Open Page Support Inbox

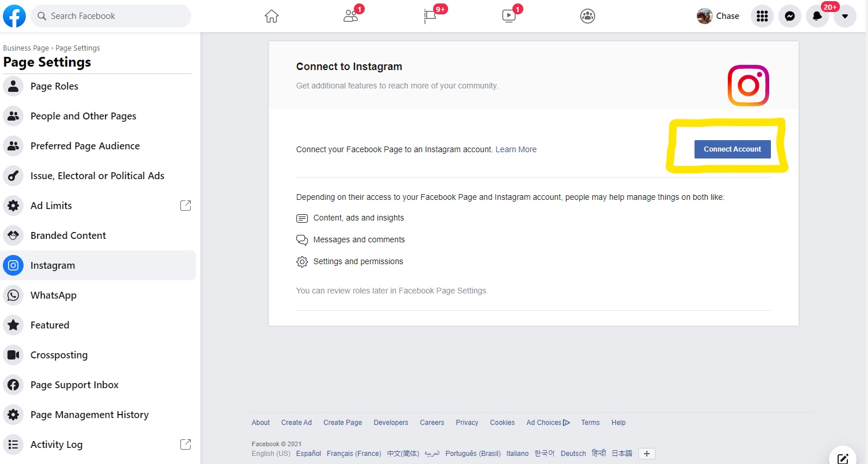tap(98, 385)
